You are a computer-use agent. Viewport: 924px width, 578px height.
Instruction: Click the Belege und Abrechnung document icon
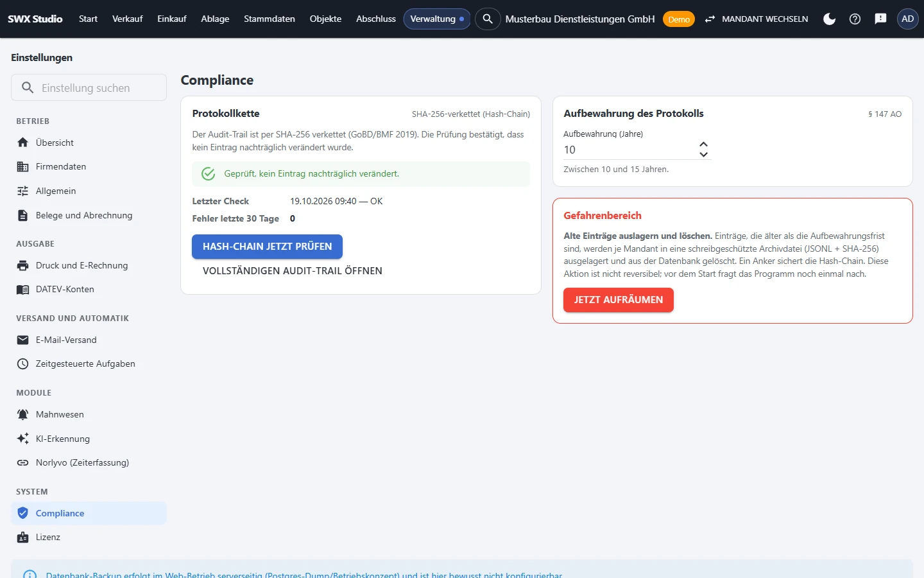point(23,215)
